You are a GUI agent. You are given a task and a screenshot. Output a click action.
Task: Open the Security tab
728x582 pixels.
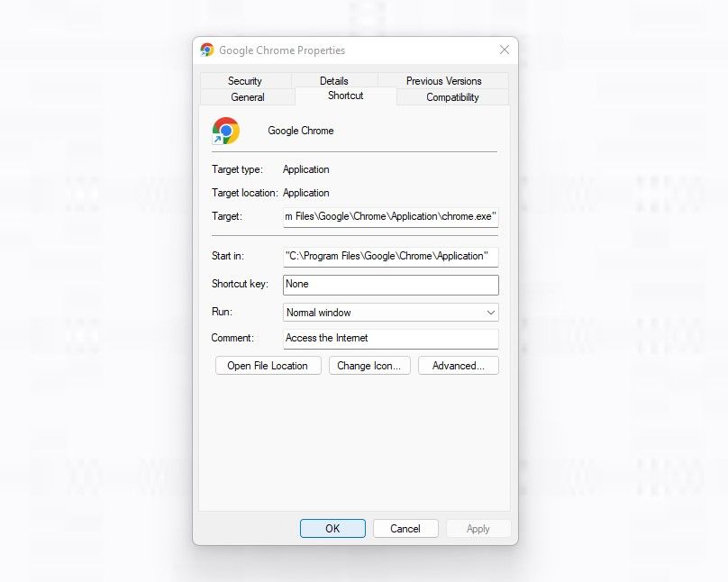tap(245, 80)
